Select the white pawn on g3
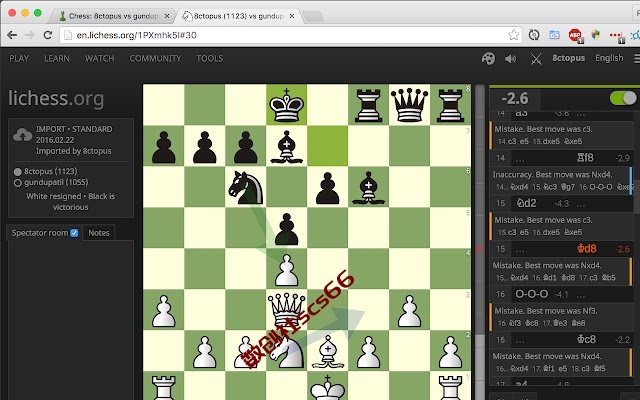640x400 pixels. (409, 310)
